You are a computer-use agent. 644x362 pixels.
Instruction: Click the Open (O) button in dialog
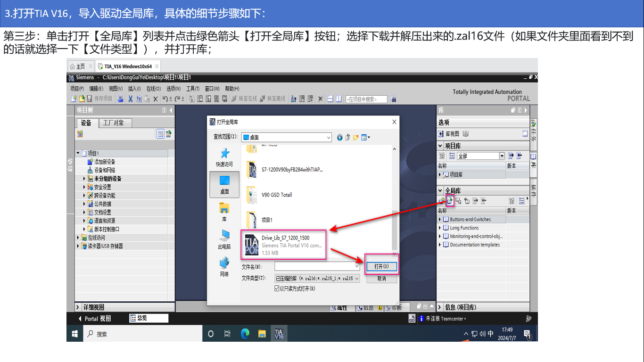381,267
